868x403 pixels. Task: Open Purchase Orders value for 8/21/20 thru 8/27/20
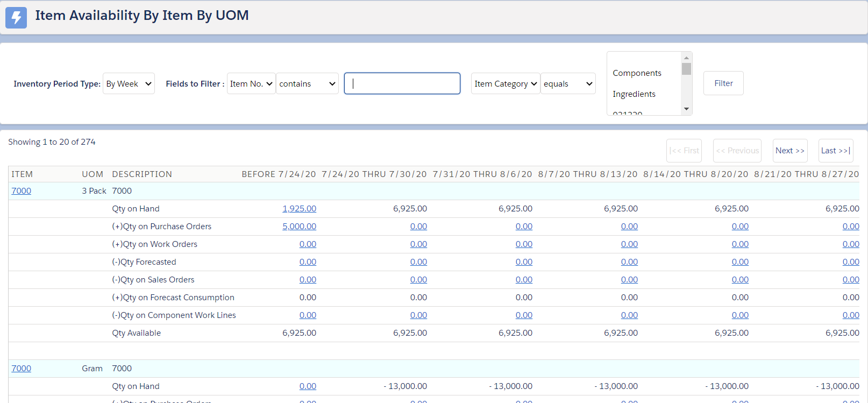click(x=851, y=227)
